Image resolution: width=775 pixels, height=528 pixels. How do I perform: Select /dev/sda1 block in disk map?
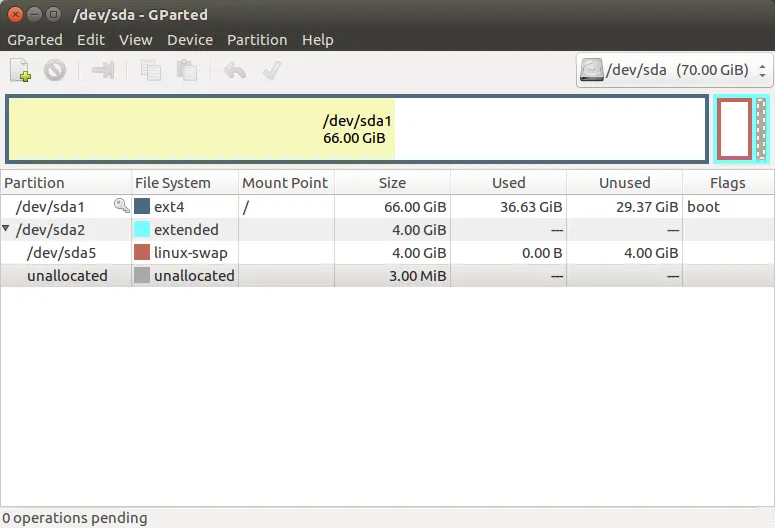click(x=357, y=129)
